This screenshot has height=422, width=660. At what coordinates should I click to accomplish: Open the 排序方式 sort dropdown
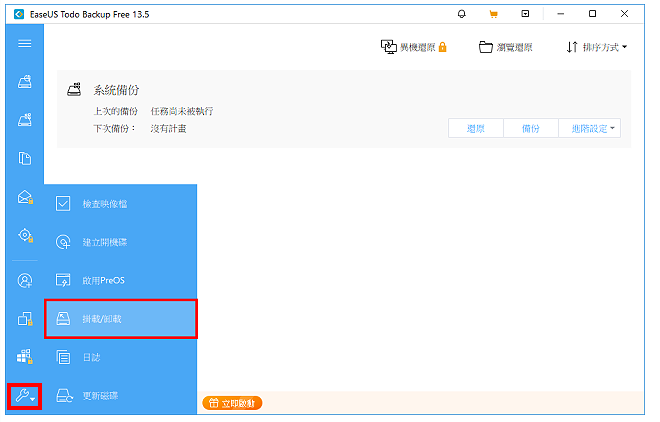[x=597, y=47]
